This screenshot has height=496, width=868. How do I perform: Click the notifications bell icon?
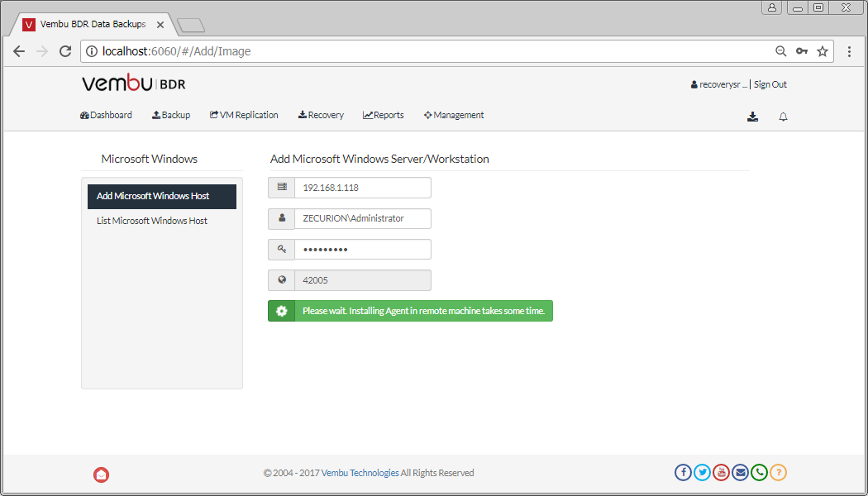pyautogui.click(x=783, y=117)
